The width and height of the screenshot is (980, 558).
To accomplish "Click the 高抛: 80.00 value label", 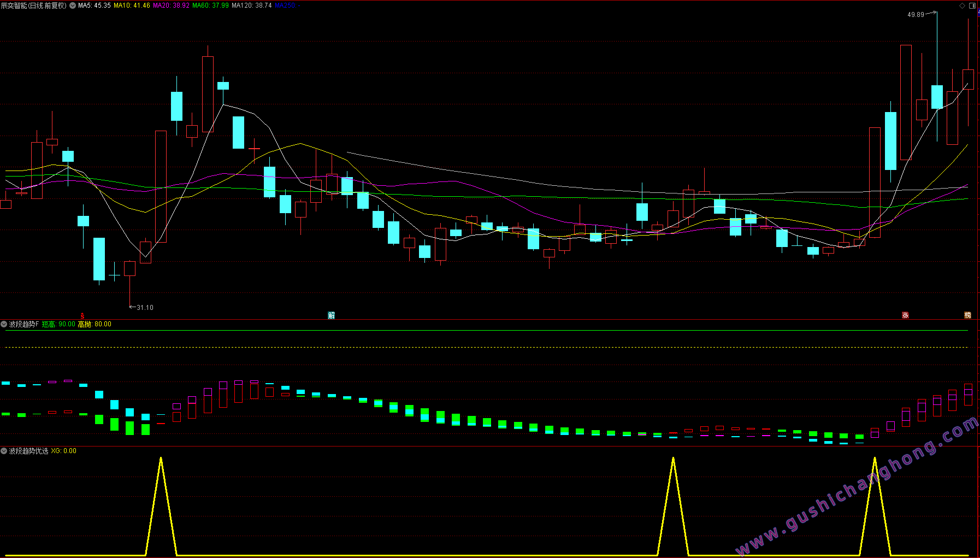I will 95,324.
